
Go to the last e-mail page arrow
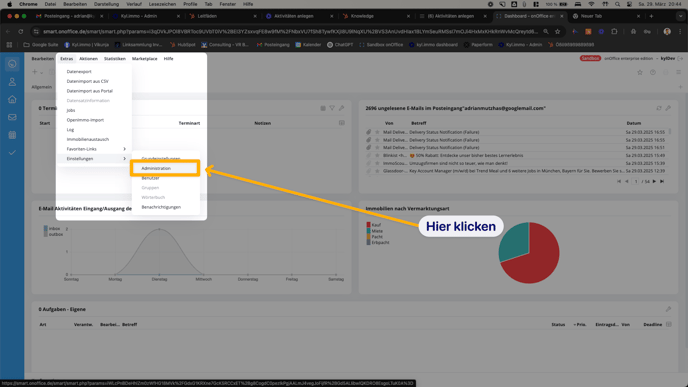[662, 181]
